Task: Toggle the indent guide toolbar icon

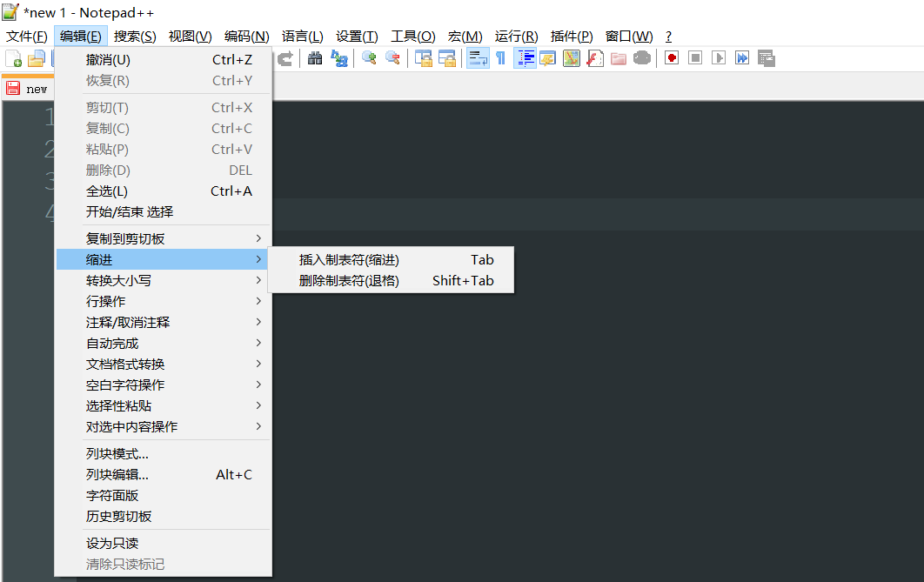Action: coord(525,58)
